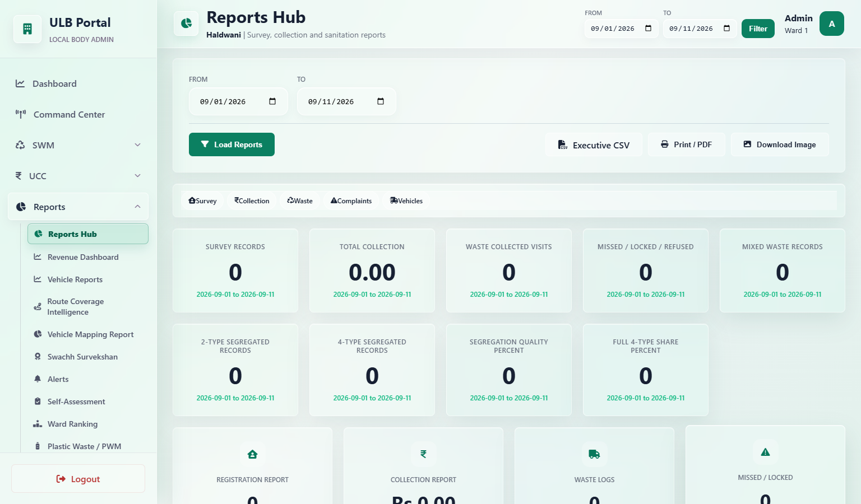Switch to the Complaints tab
The image size is (861, 504).
click(x=351, y=200)
